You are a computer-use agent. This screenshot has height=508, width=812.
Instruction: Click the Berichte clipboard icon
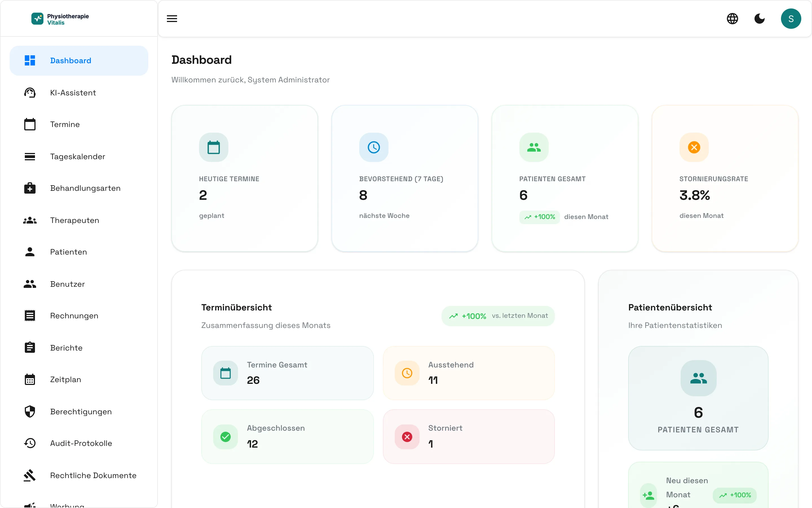(x=30, y=347)
